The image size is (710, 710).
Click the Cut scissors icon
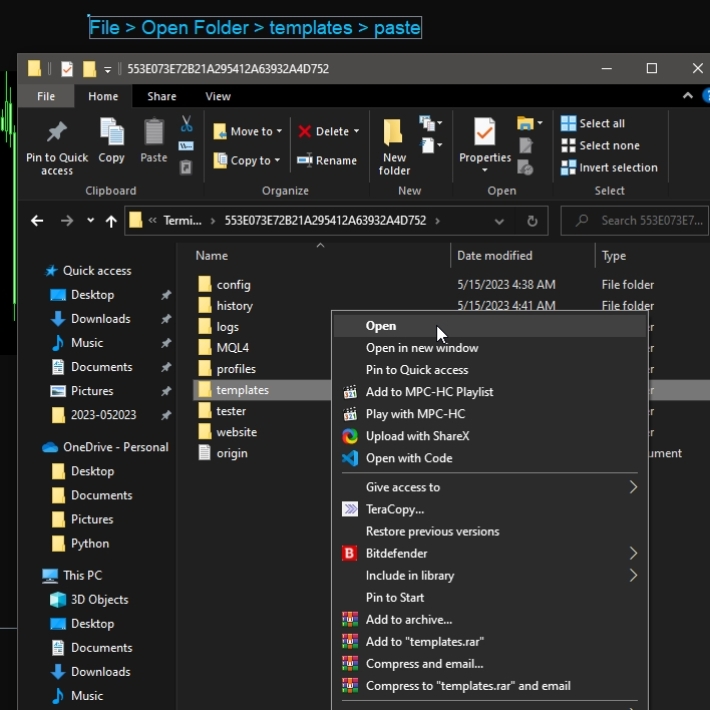pyautogui.click(x=186, y=124)
